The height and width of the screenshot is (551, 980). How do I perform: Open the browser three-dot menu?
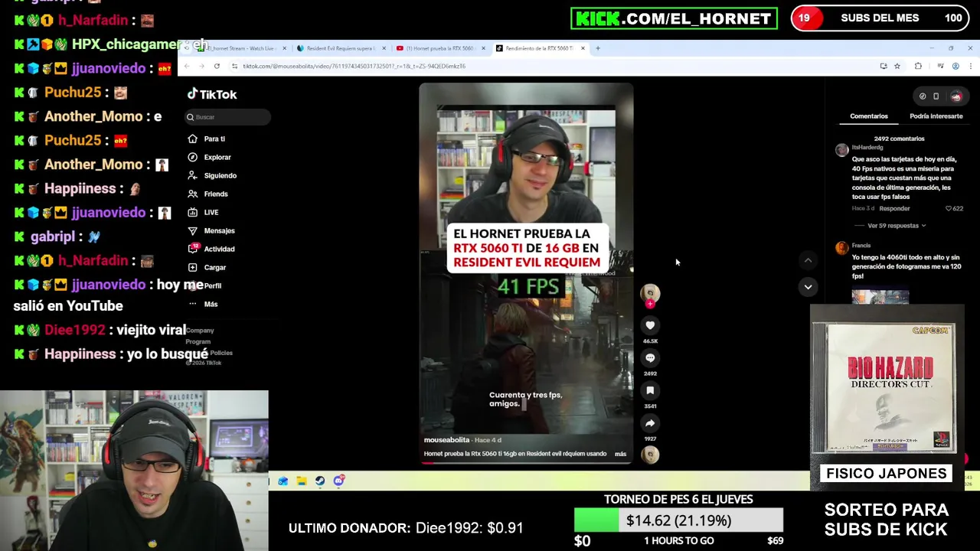point(970,66)
